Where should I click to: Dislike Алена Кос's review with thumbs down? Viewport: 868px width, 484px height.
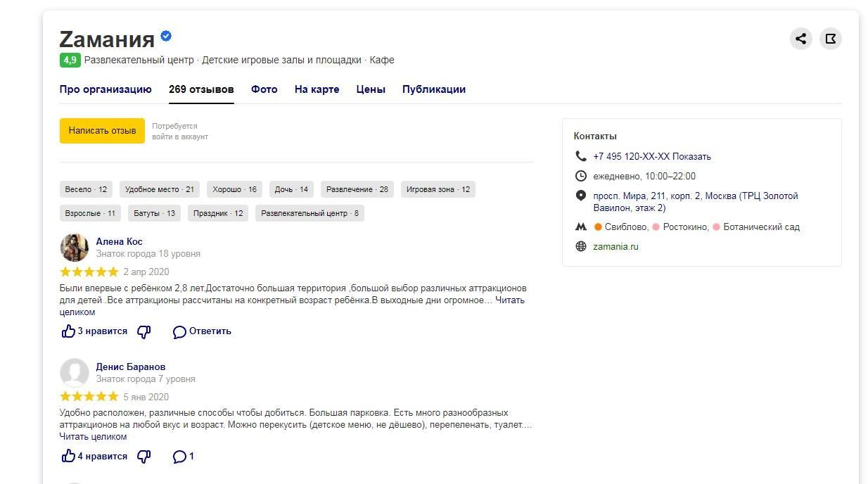coord(143,331)
